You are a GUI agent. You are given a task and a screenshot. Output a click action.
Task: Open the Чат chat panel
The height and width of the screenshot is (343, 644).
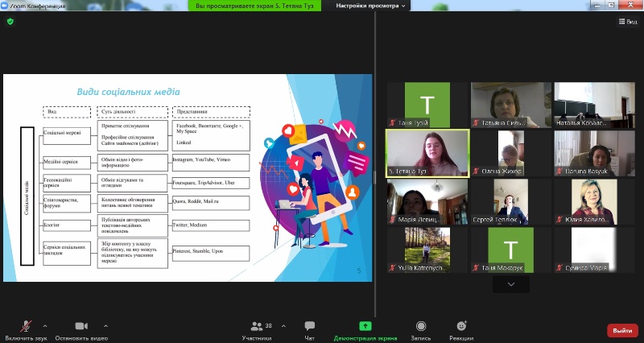coord(310,326)
